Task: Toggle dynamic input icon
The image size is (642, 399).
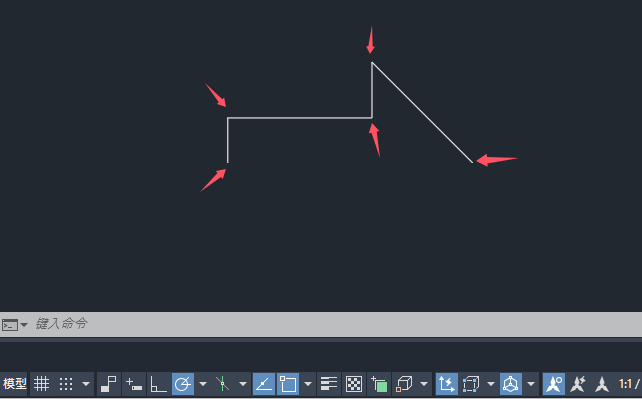Action: [133, 384]
